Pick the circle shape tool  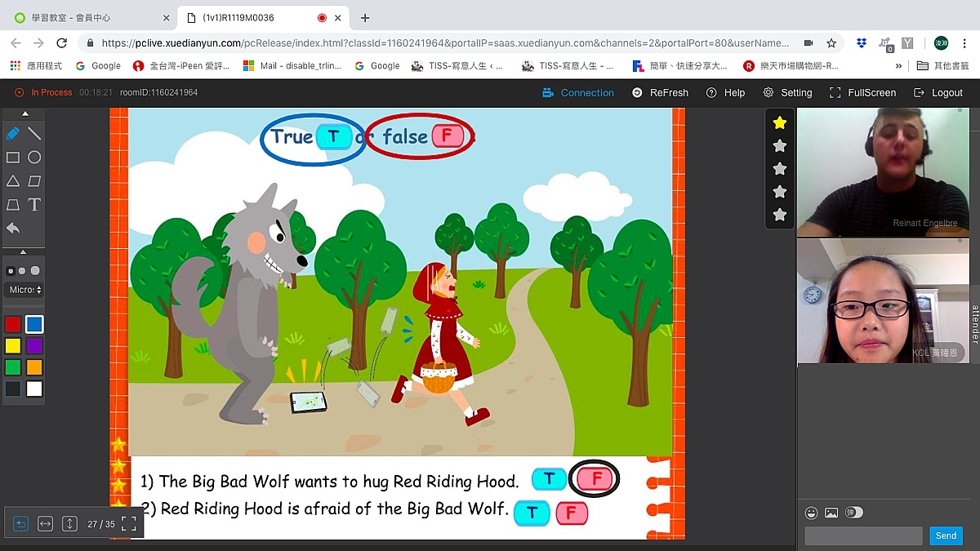click(34, 158)
